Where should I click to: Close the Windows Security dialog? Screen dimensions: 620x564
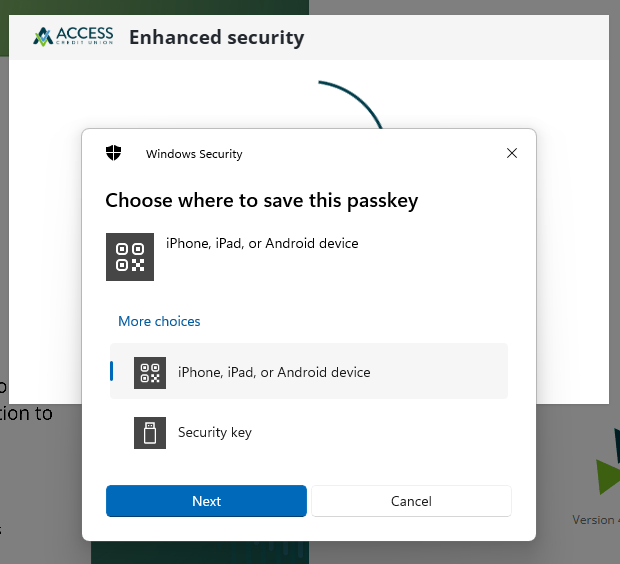tap(512, 153)
